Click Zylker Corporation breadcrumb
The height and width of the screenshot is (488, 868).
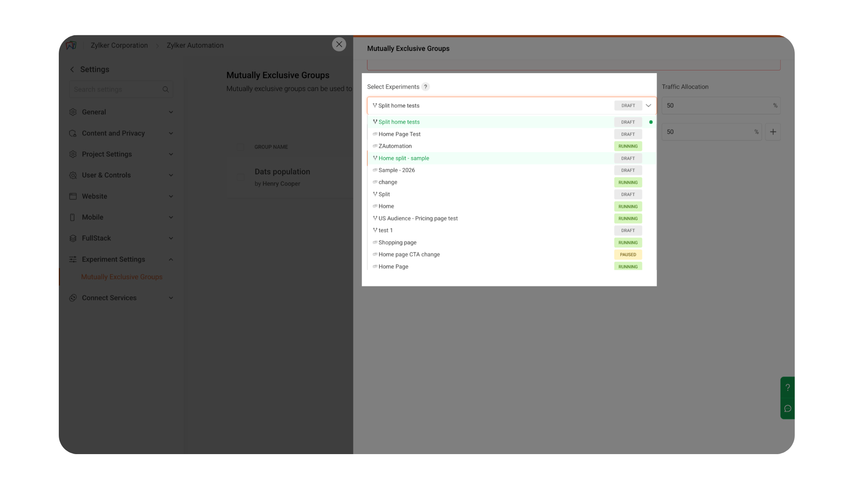tap(119, 45)
